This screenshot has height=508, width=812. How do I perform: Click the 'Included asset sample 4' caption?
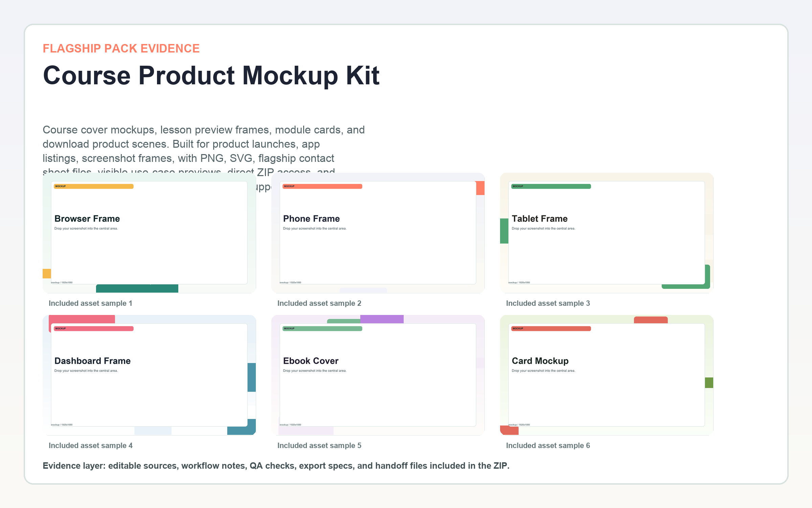(x=90, y=445)
